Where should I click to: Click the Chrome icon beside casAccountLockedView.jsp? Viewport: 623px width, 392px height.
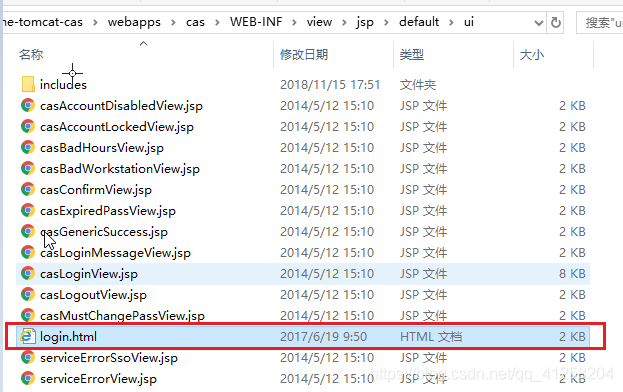pos(28,126)
